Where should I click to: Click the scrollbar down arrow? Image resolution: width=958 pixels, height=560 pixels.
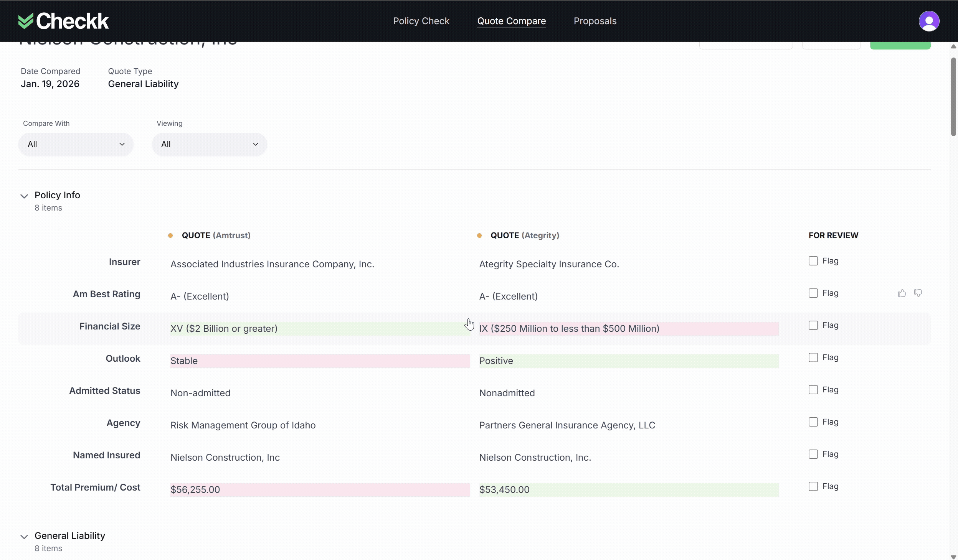coord(953,557)
